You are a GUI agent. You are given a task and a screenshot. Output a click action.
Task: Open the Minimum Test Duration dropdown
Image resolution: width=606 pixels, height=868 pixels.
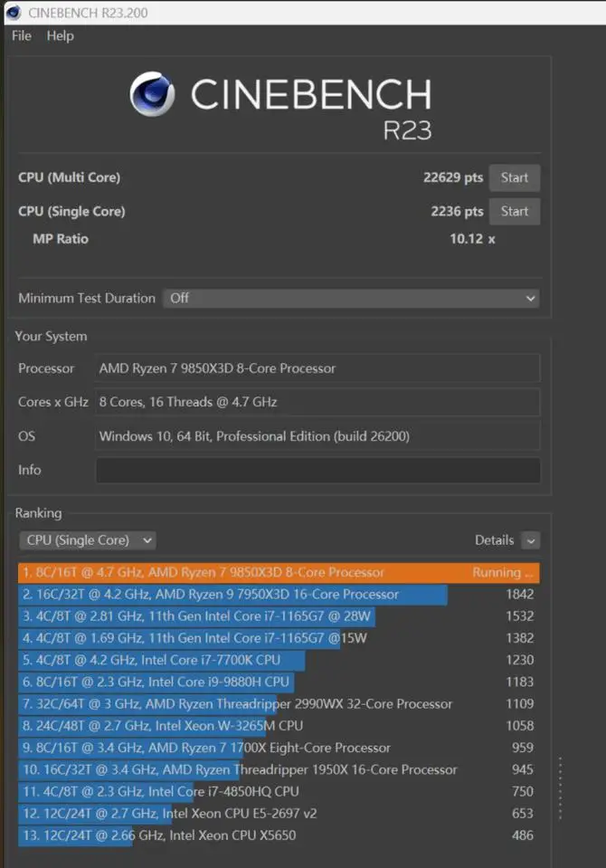coord(351,298)
